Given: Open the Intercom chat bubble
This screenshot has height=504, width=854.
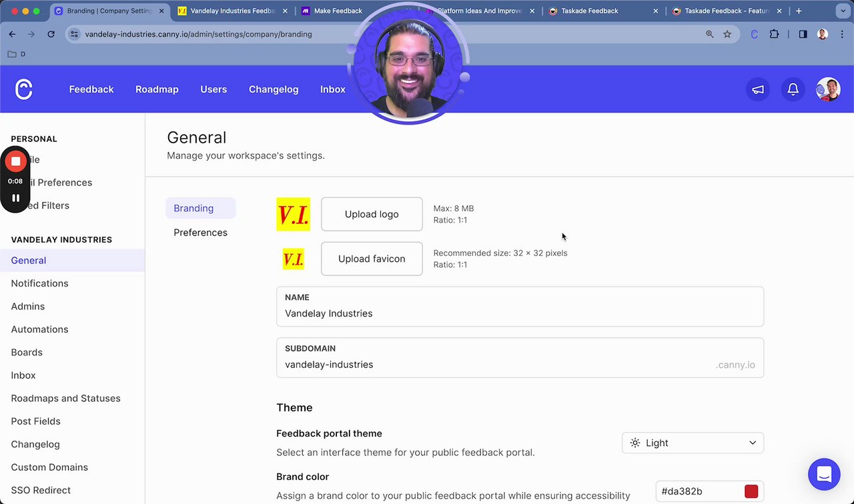Looking at the screenshot, I should pyautogui.click(x=824, y=474).
